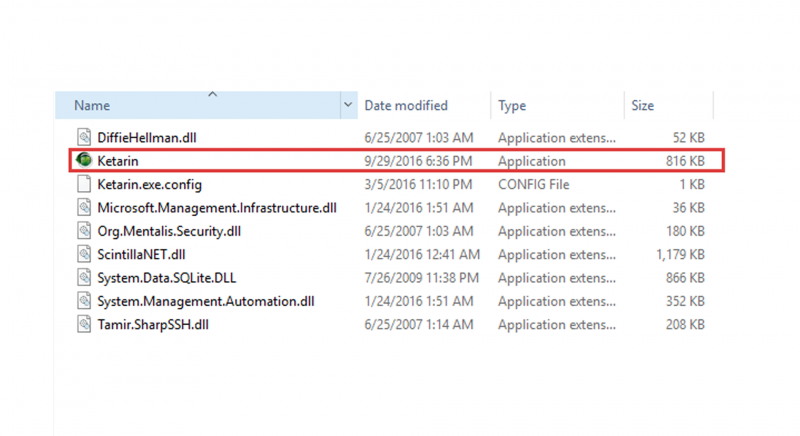The width and height of the screenshot is (800, 436).
Task: Click the Org.Mentalis.Security.dll file icon
Action: pyautogui.click(x=85, y=231)
